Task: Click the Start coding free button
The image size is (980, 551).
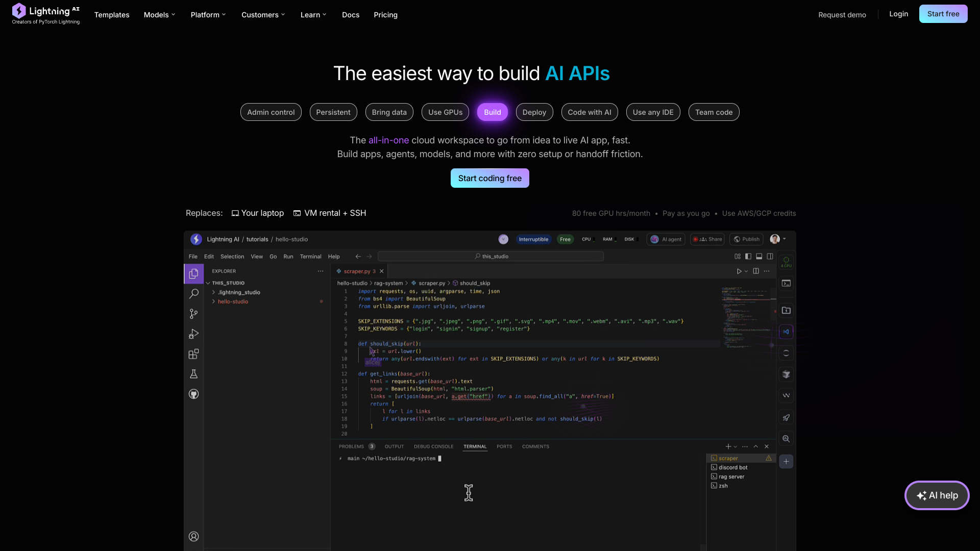Action: [489, 178]
